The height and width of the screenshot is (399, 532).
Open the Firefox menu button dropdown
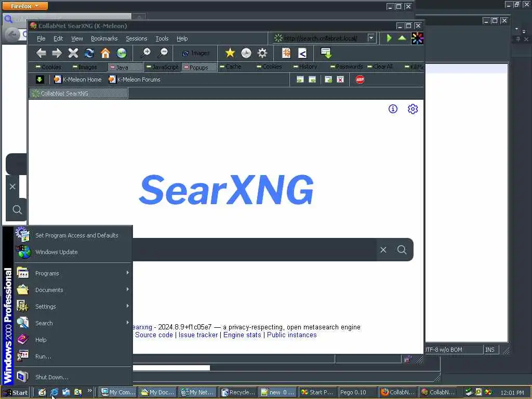click(25, 6)
